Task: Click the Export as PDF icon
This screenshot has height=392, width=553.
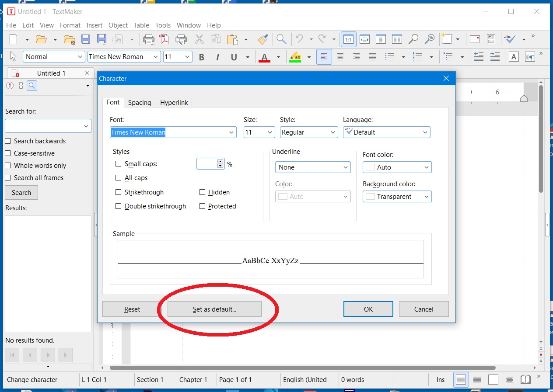Action: click(x=164, y=39)
